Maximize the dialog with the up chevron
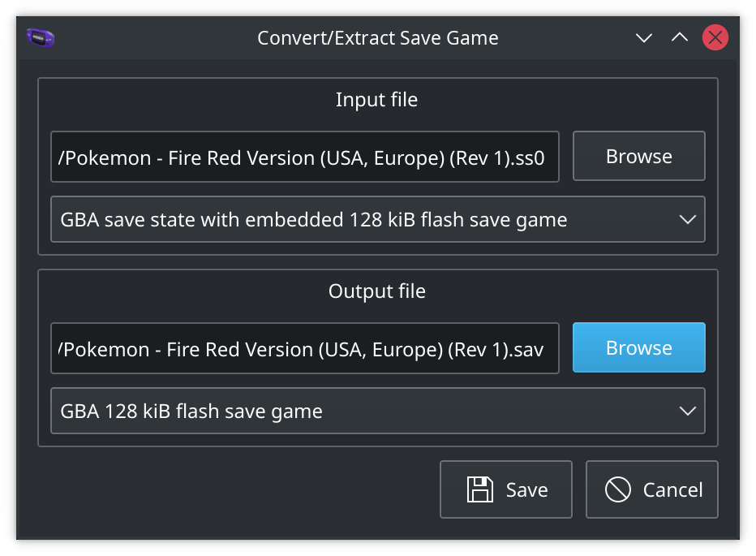The height and width of the screenshot is (556, 756). tap(679, 37)
